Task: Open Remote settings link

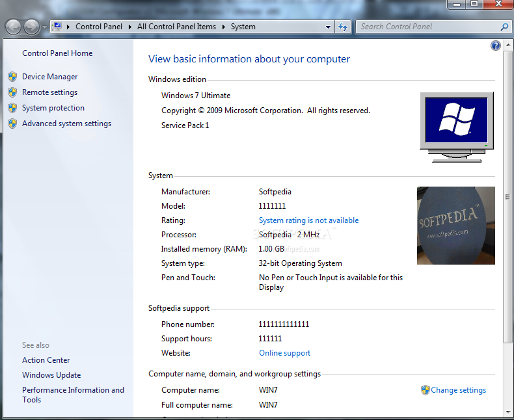Action: point(50,92)
